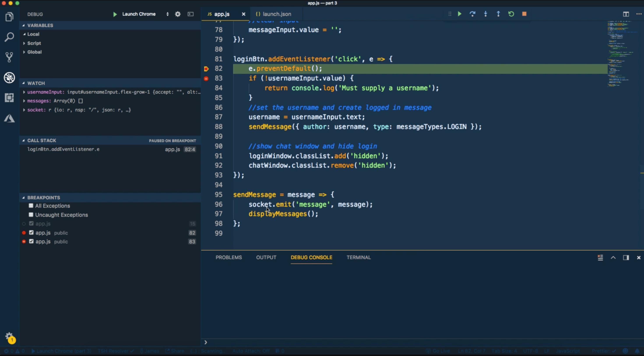The image size is (644, 356).
Task: Toggle app.js line 15 breakpoint checkbox
Action: (x=31, y=223)
